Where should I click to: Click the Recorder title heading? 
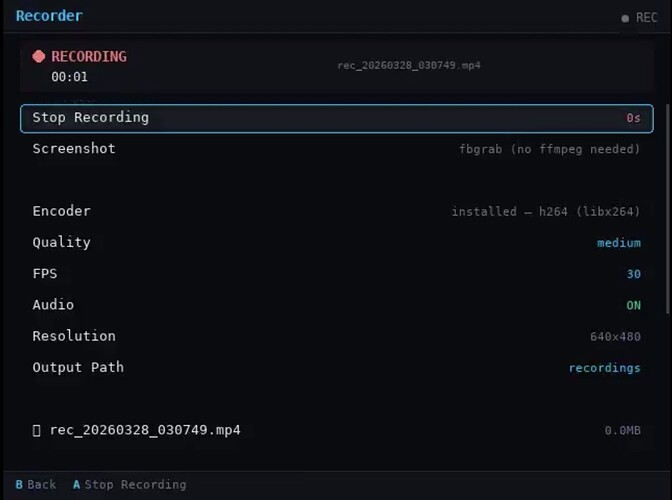[49, 16]
